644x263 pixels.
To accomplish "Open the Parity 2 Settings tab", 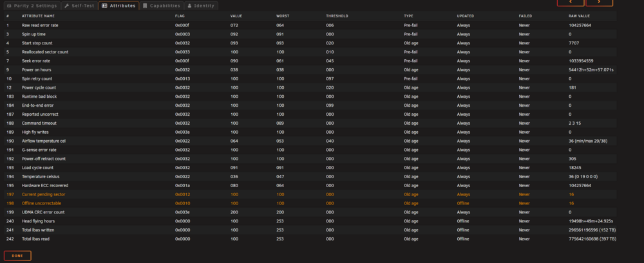I will pyautogui.click(x=32, y=6).
